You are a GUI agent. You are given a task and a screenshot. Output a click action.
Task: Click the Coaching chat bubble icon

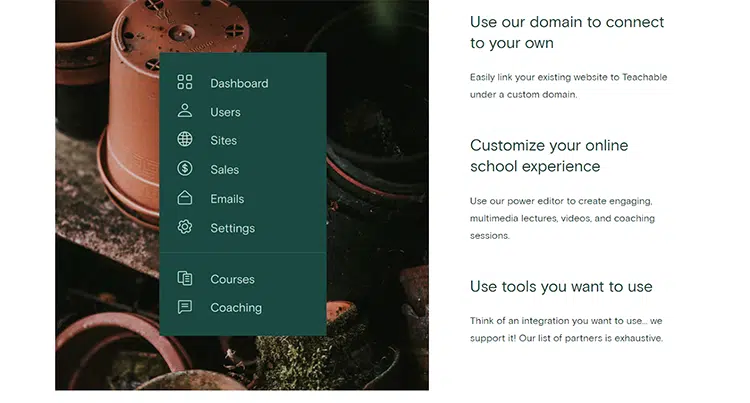185,308
